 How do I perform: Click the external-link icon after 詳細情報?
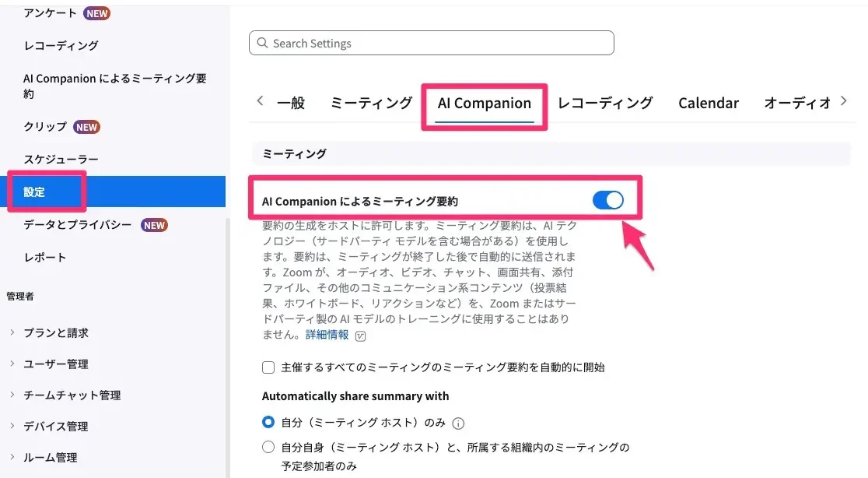coord(360,336)
